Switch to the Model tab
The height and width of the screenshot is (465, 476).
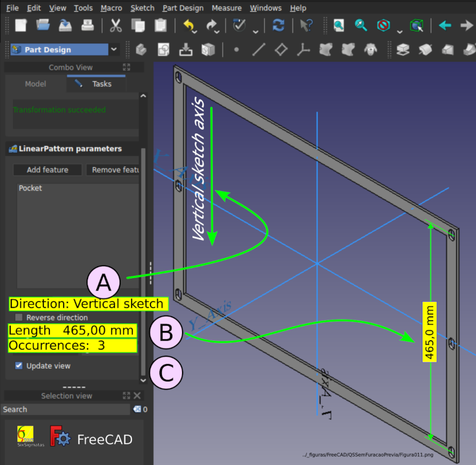click(36, 84)
